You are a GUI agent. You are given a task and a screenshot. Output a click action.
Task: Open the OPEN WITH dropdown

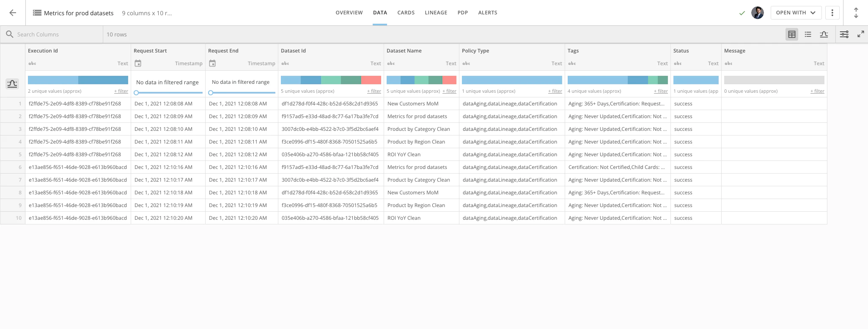(x=796, y=13)
